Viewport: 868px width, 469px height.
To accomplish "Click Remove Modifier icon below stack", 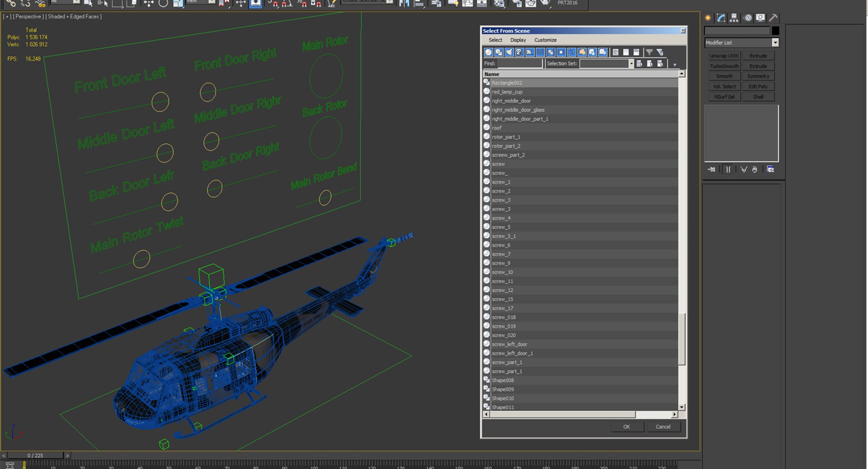I will tap(755, 169).
